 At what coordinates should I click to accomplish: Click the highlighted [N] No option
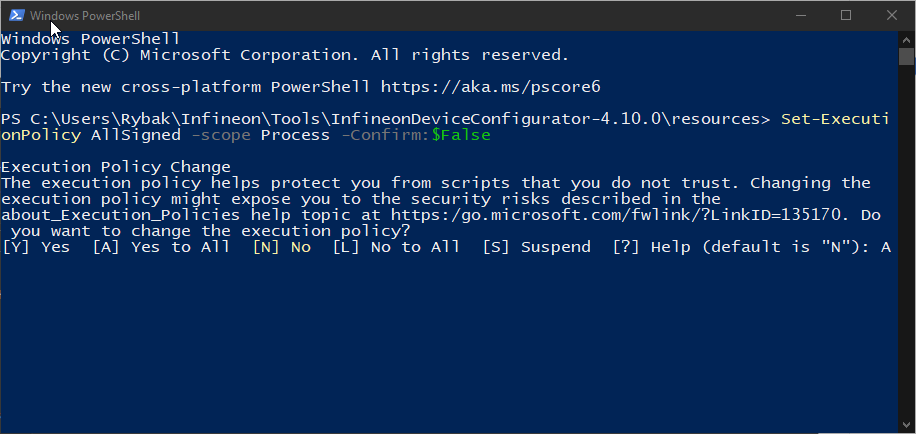pos(282,247)
